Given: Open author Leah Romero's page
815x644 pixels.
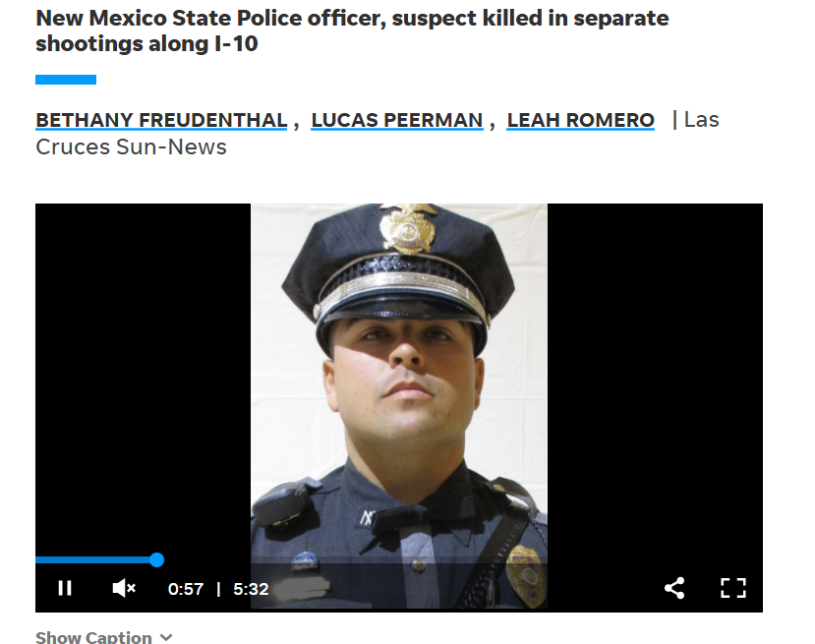Looking at the screenshot, I should pyautogui.click(x=580, y=120).
